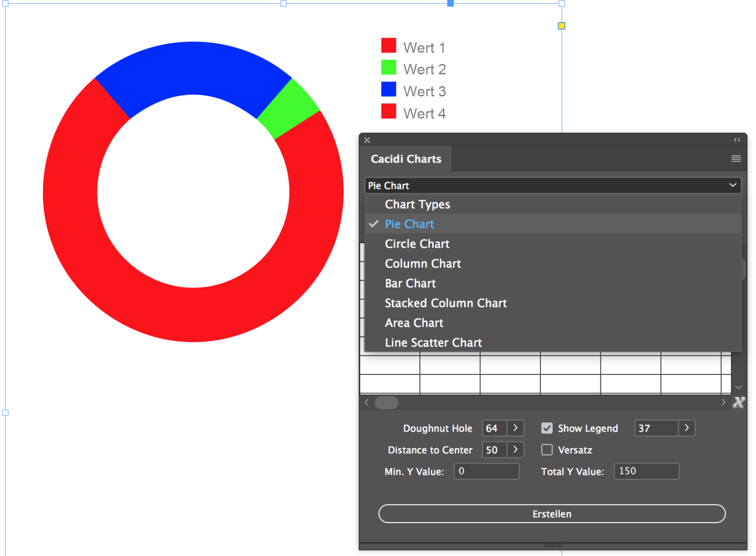Select Circle Chart from the chart list
756x556 pixels.
tap(417, 244)
